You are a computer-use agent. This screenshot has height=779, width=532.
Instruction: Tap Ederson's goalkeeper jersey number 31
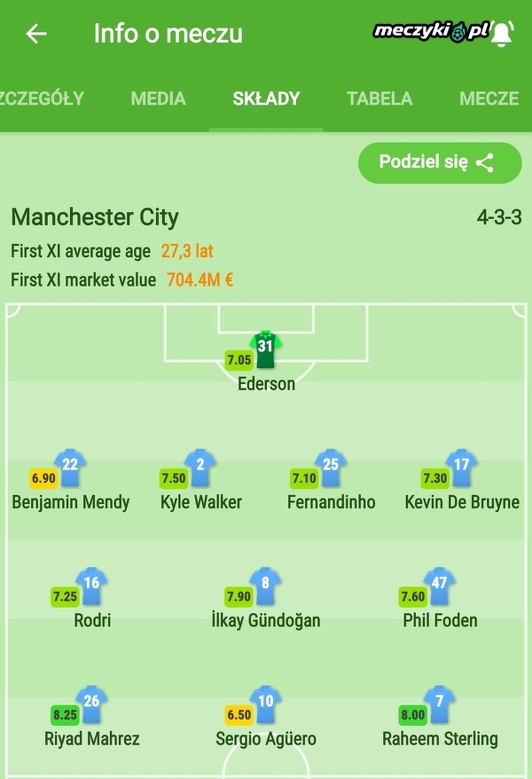tap(265, 349)
